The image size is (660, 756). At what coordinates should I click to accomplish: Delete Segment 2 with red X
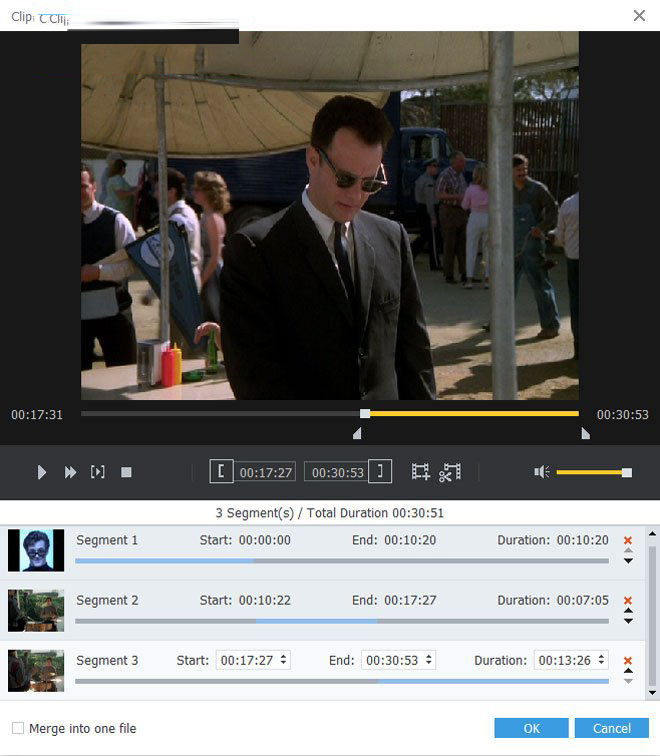(x=628, y=600)
